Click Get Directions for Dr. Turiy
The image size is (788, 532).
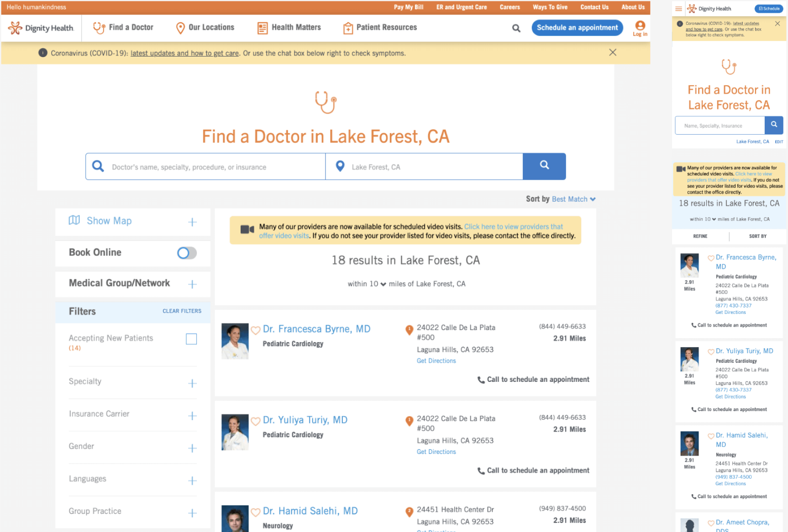436,452
